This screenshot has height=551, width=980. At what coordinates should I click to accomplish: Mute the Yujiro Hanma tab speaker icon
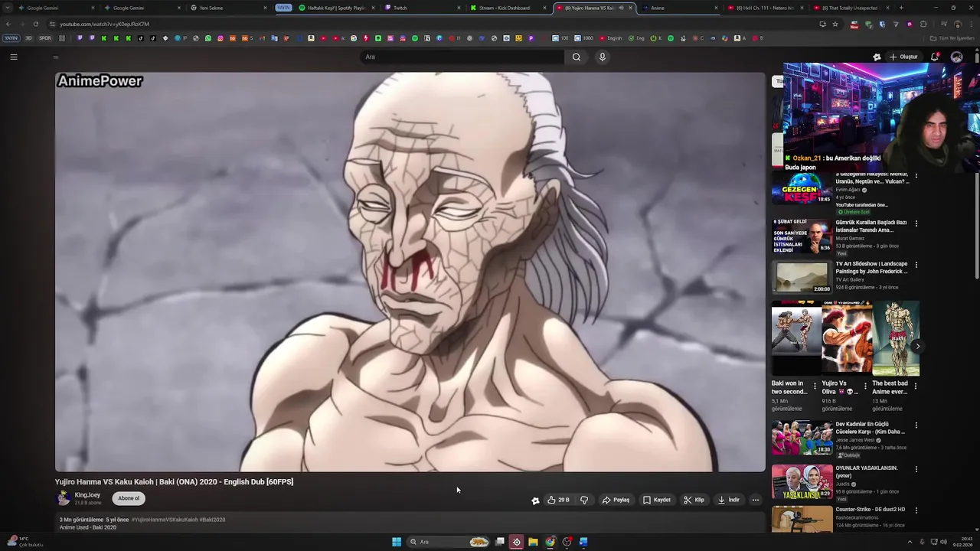click(621, 8)
